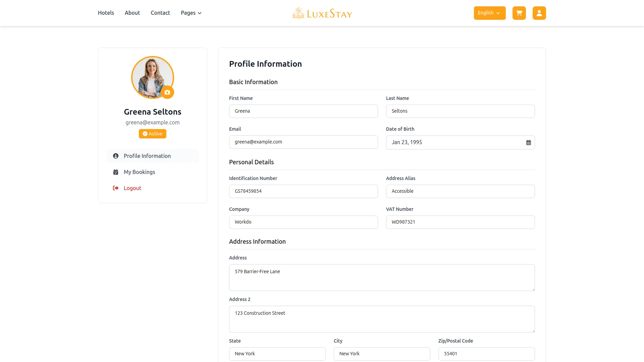Viewport: 644px width, 362px height.
Task: Focus the First Name field
Action: coord(304,111)
